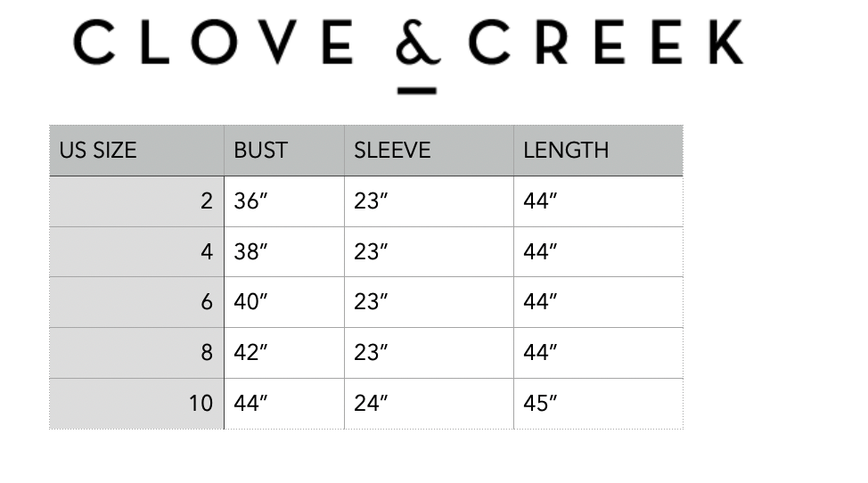This screenshot has width=868, height=483.
Task: Select the size 4 row label
Action: click(206, 252)
